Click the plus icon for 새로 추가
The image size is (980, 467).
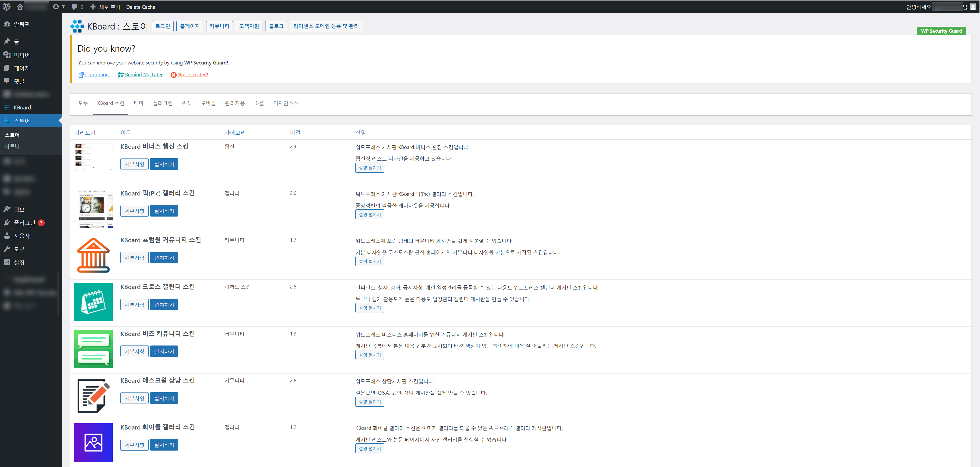coord(93,6)
